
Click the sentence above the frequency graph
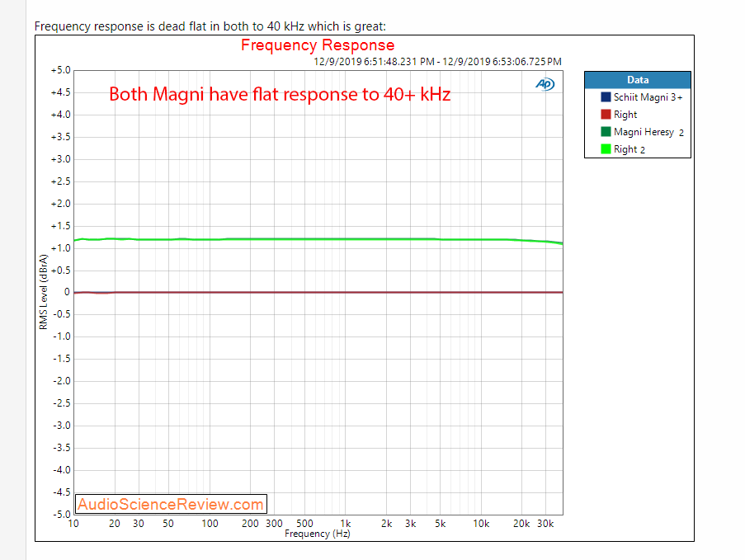[210, 26]
